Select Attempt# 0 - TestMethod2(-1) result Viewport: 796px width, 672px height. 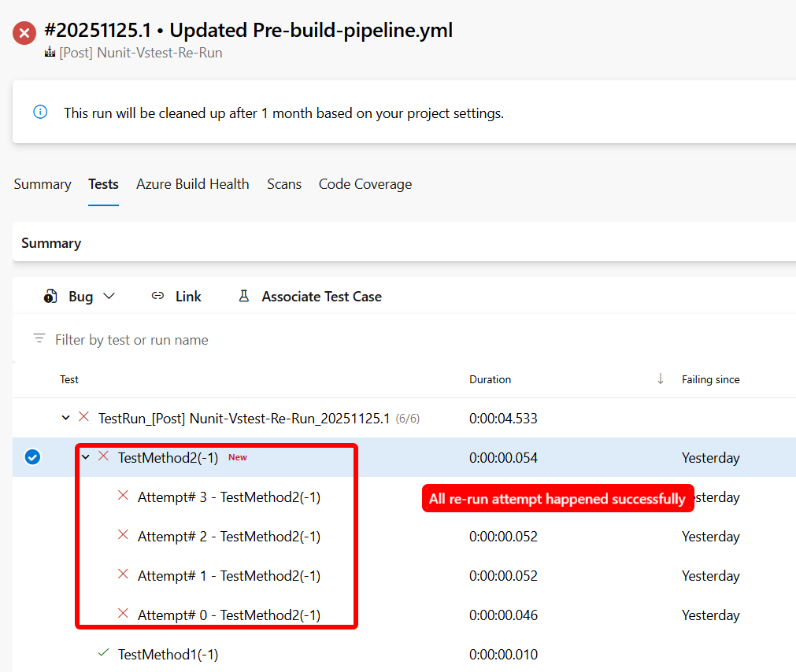pyautogui.click(x=228, y=615)
